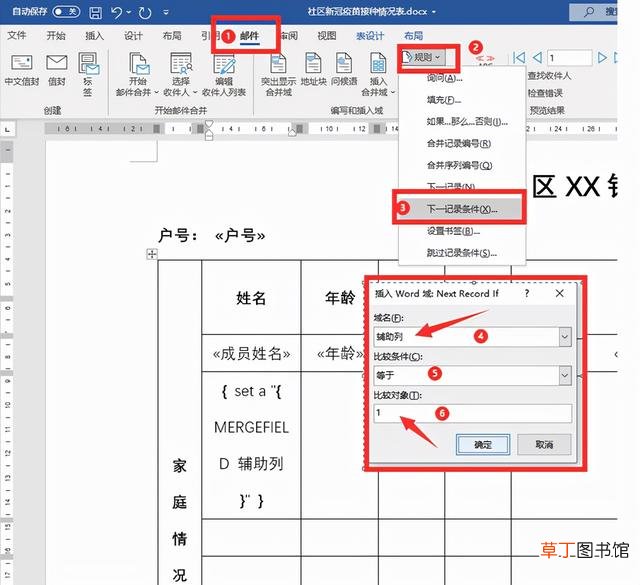Select the 邮件 ribbon tab

(249, 36)
